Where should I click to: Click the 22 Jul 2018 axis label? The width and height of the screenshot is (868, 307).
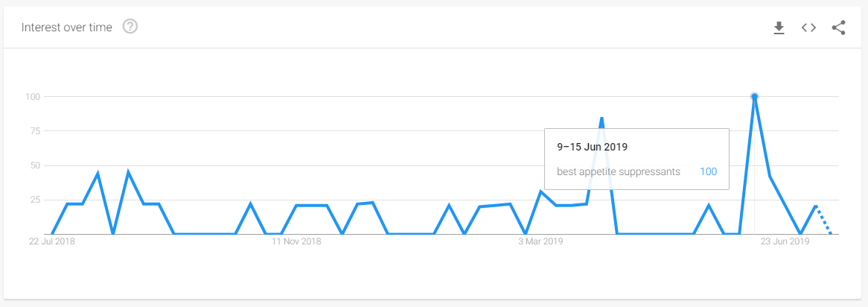pos(51,241)
